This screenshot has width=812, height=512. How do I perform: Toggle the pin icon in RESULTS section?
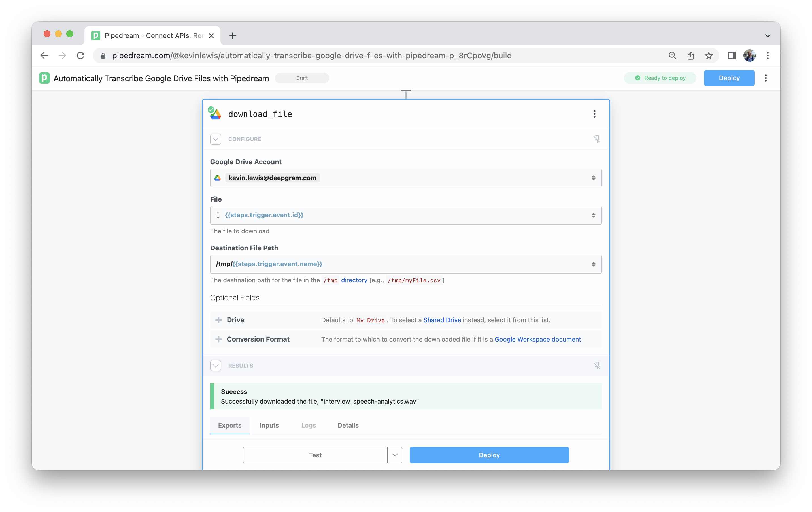pyautogui.click(x=596, y=366)
